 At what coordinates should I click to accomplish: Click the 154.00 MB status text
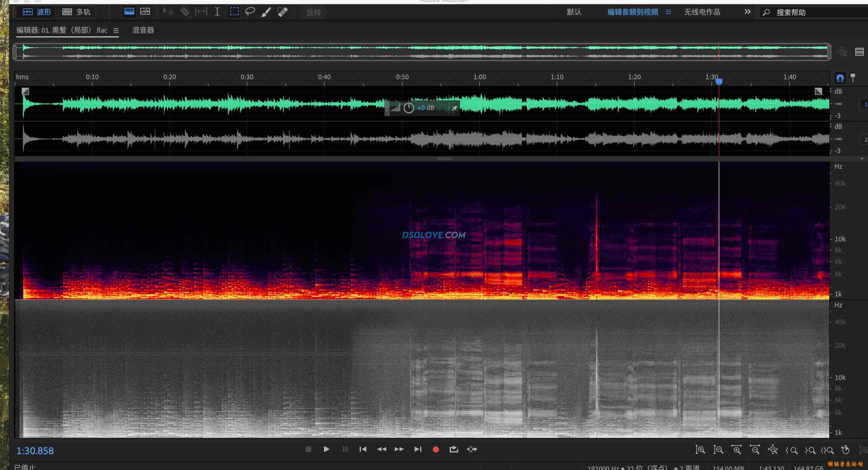click(x=728, y=468)
